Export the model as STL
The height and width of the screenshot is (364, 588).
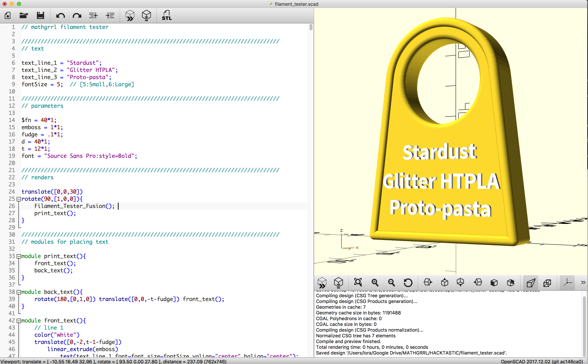[x=167, y=15]
